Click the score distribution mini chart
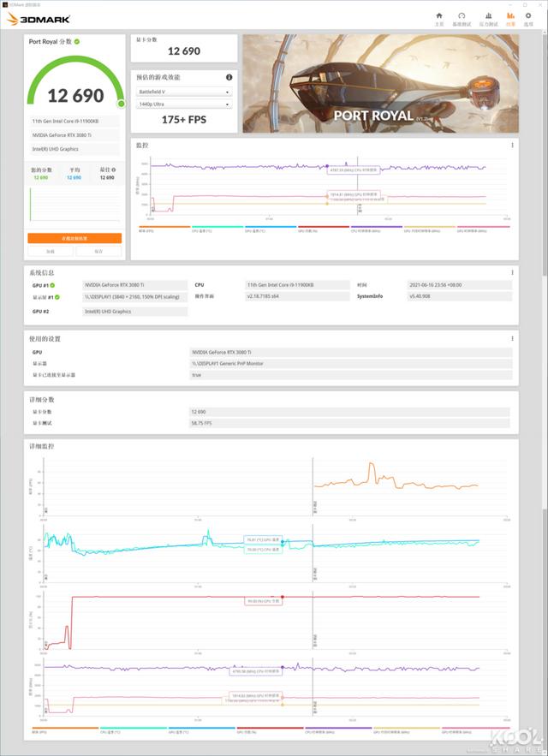 pyautogui.click(x=74, y=204)
